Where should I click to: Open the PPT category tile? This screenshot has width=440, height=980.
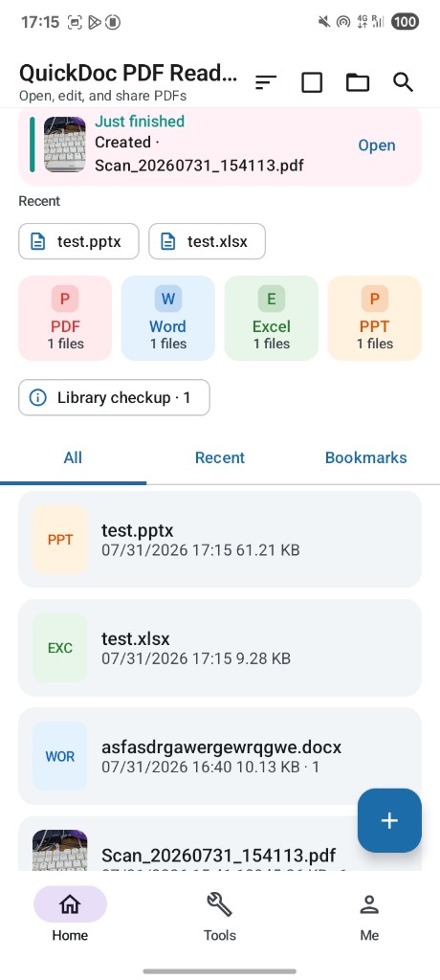pos(374,318)
